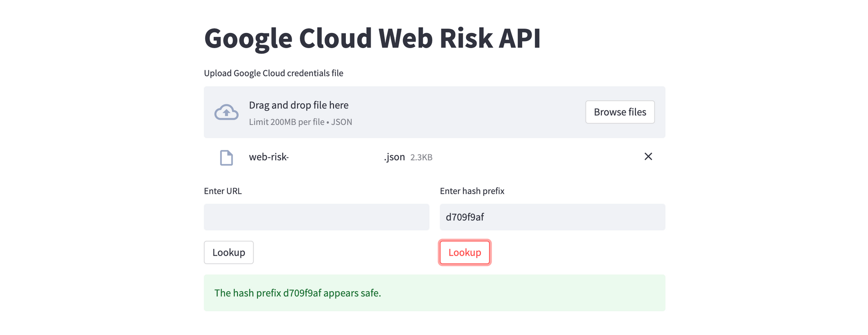Click the 2.3KB file size text
868x335 pixels.
point(421,157)
